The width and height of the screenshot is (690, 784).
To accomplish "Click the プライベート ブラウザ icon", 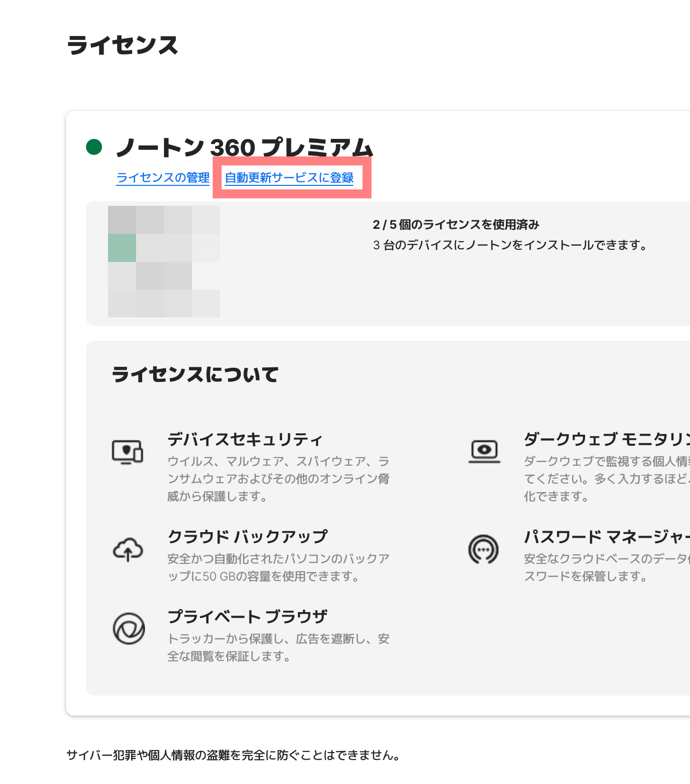I will pos(128,629).
